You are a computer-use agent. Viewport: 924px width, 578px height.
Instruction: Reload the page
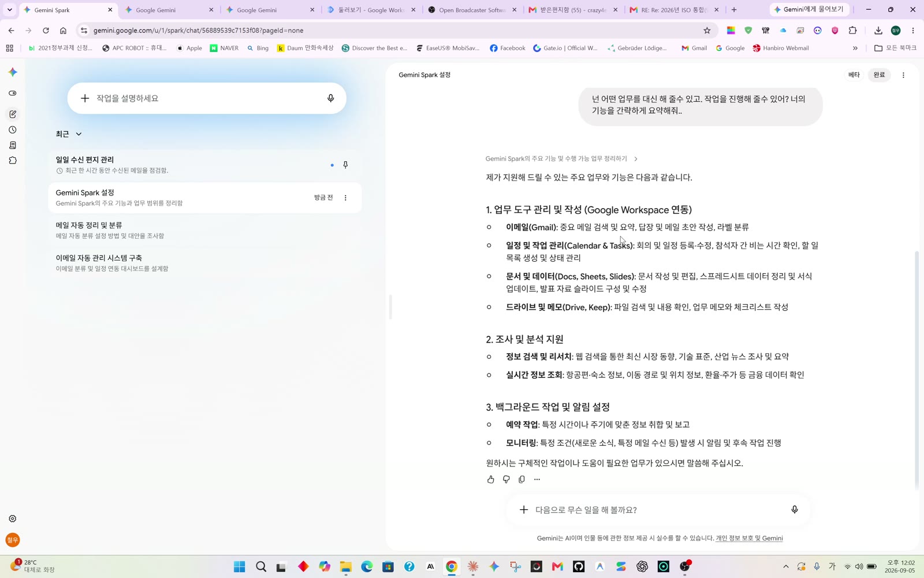[x=46, y=31]
